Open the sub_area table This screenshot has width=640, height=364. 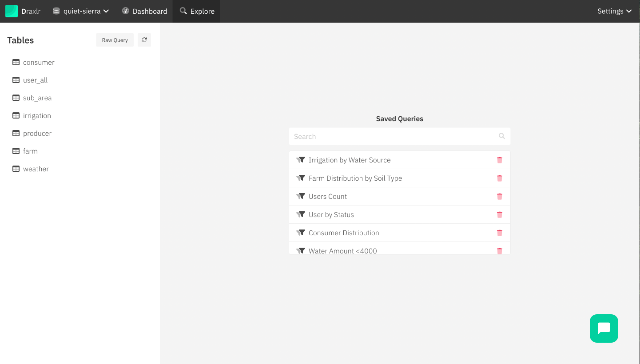click(x=37, y=98)
